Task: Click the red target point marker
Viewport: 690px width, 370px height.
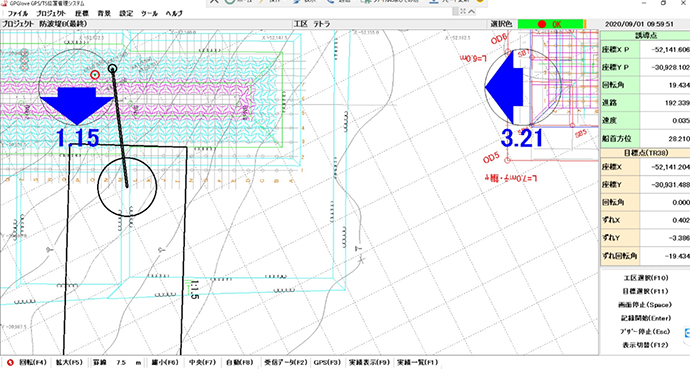Action: tap(95, 75)
